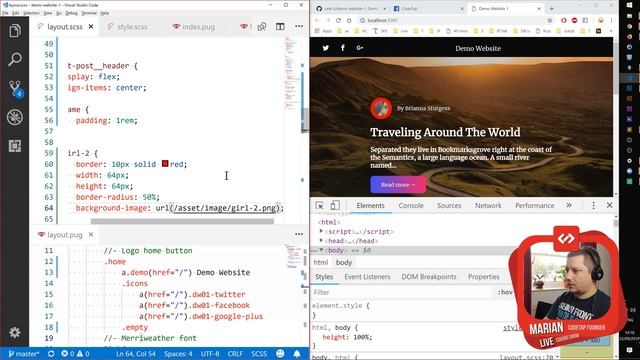640x360 pixels.
Task: Expand the script node in DOM tree
Action: pyautogui.click(x=321, y=231)
